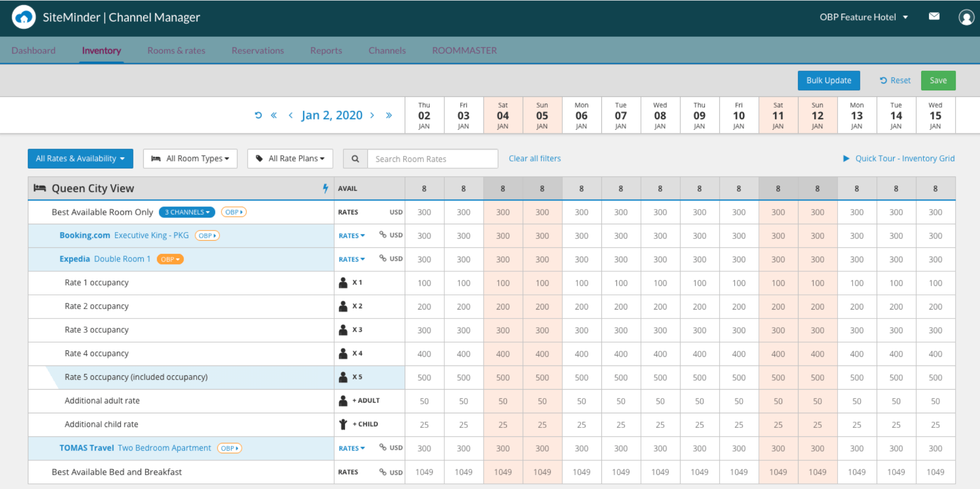
Task: Open RATES dropdown in Expedia row
Action: pyautogui.click(x=351, y=259)
